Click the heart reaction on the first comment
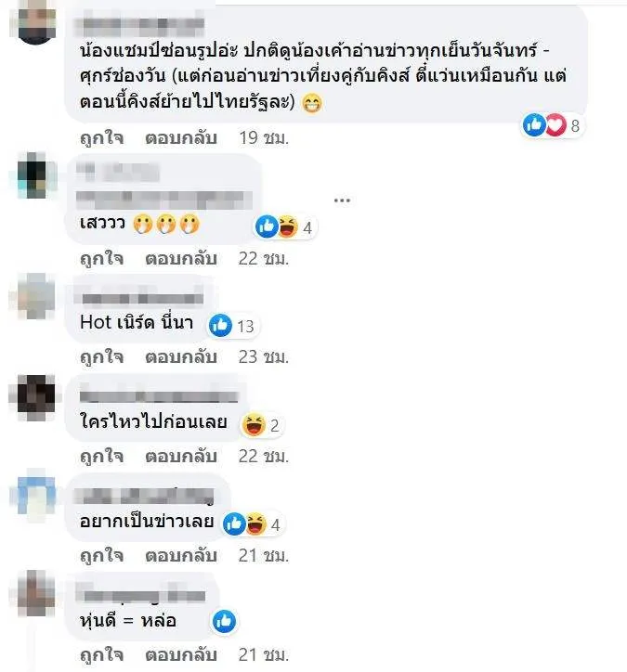The height and width of the screenshot is (672, 627). pos(556,125)
